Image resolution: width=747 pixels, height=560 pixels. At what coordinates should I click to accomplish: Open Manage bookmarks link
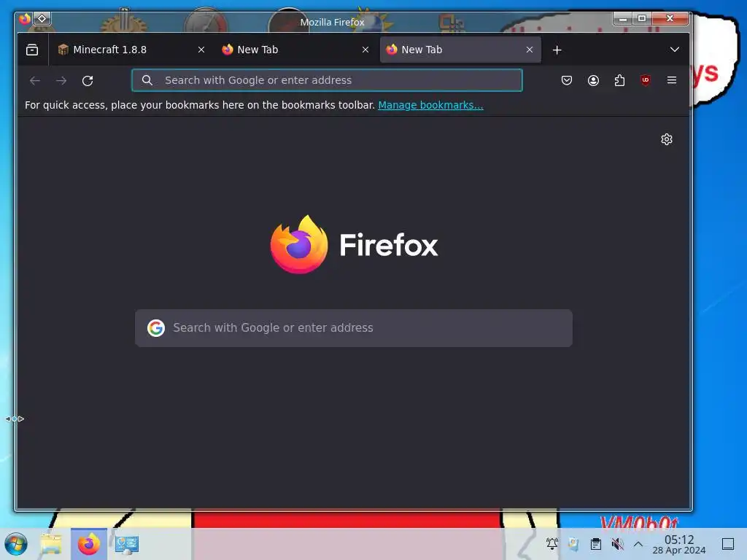click(x=430, y=105)
